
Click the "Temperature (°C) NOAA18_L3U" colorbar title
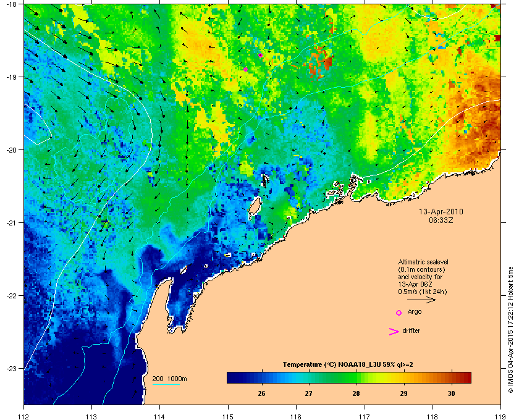(x=331, y=365)
